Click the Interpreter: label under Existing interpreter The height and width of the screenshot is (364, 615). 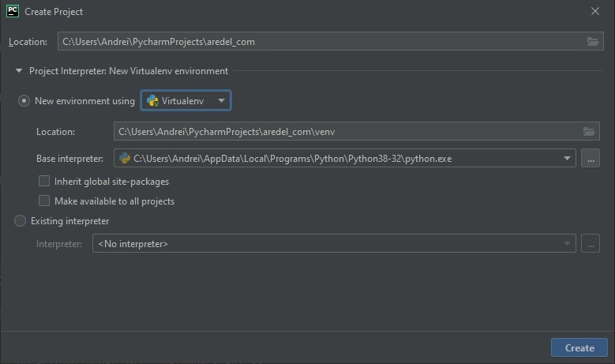(x=59, y=243)
